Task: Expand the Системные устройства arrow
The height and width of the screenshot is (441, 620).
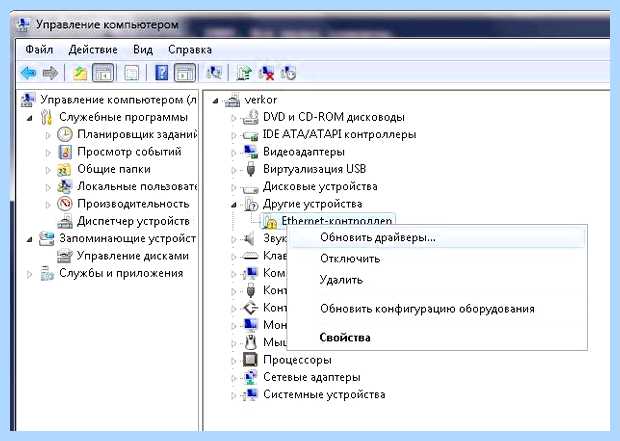Action: (x=234, y=396)
